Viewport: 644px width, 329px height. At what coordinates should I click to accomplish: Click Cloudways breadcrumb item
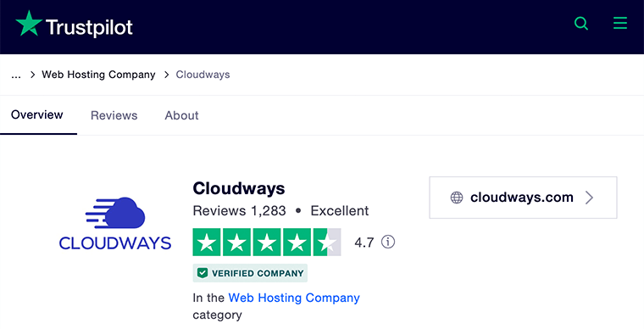point(203,75)
